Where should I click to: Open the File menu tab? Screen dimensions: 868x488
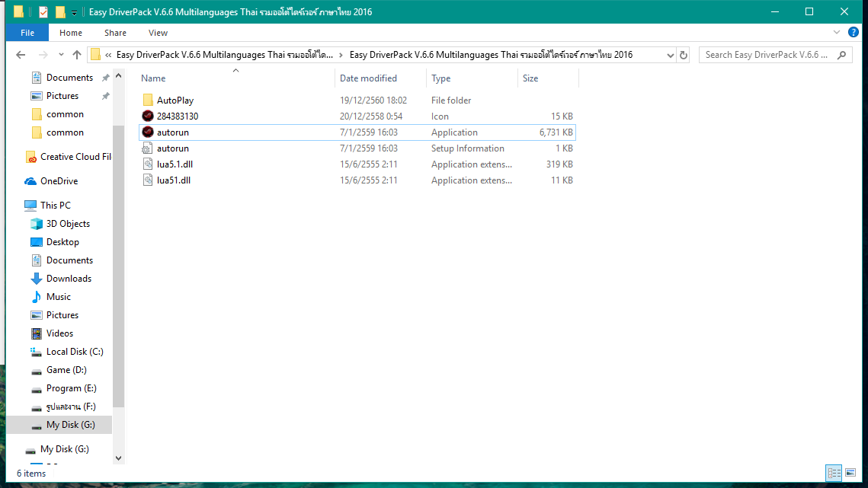pos(27,33)
